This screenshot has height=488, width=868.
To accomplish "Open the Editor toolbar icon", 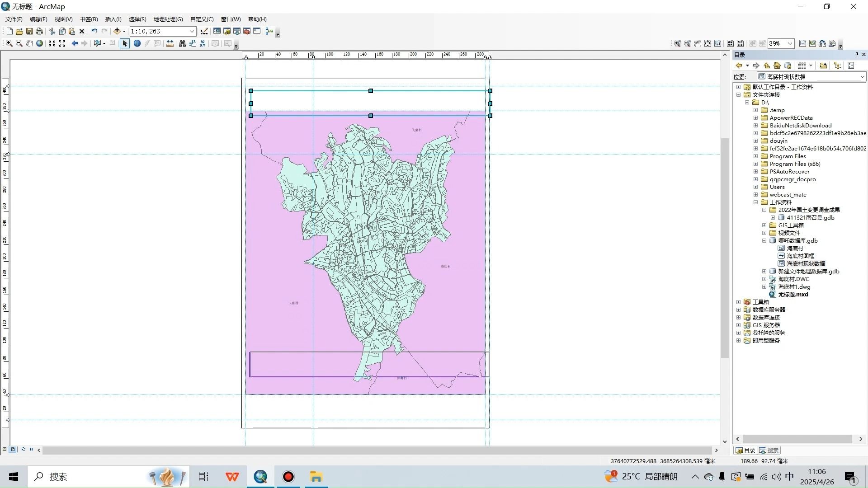I will pos(204,31).
